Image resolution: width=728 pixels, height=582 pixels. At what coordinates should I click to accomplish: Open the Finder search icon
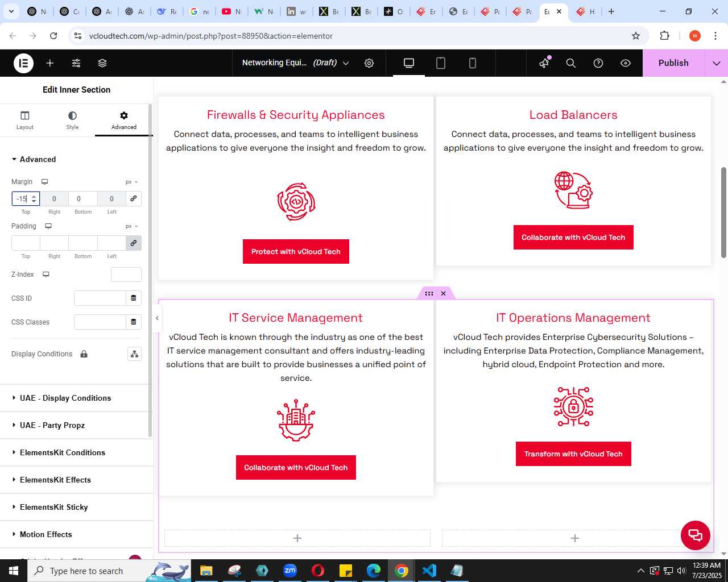point(571,63)
